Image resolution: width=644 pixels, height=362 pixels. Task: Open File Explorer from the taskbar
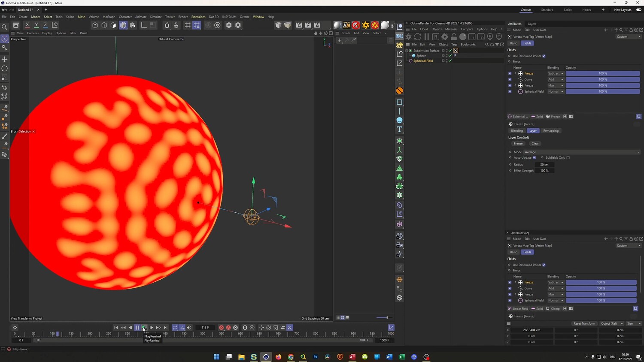(x=241, y=357)
